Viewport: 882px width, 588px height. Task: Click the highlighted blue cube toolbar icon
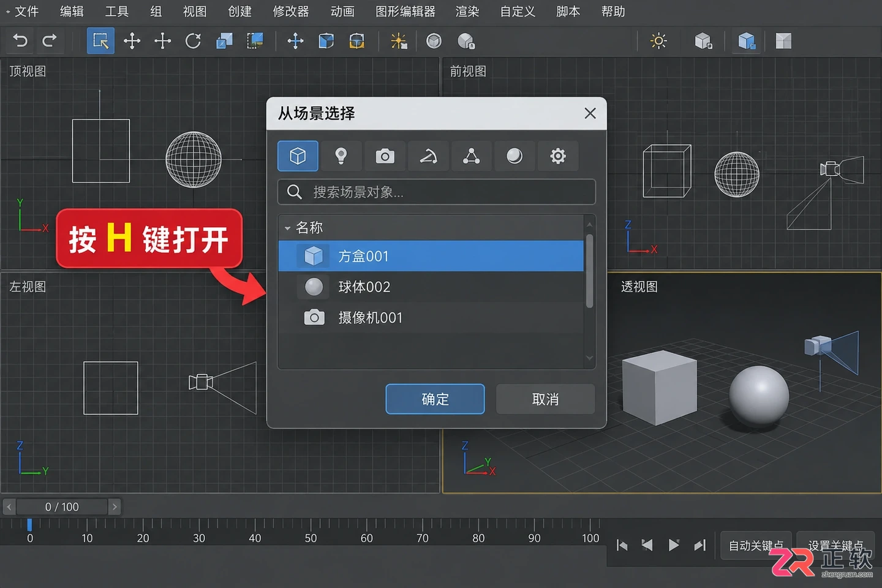[x=747, y=41]
